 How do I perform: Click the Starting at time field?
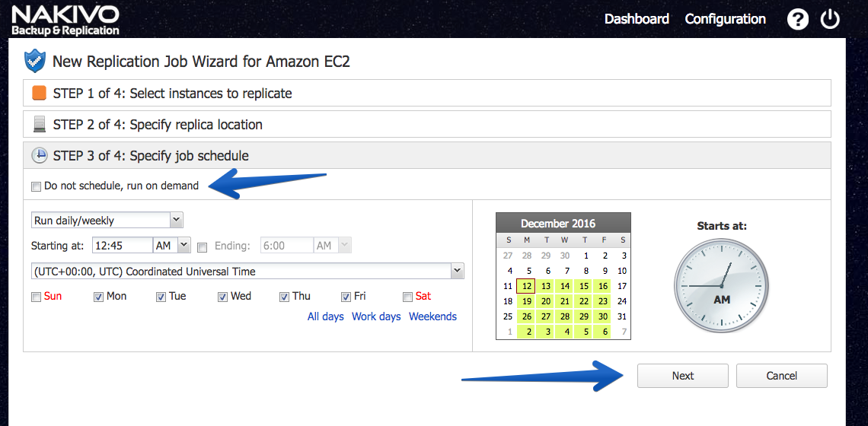coord(123,245)
